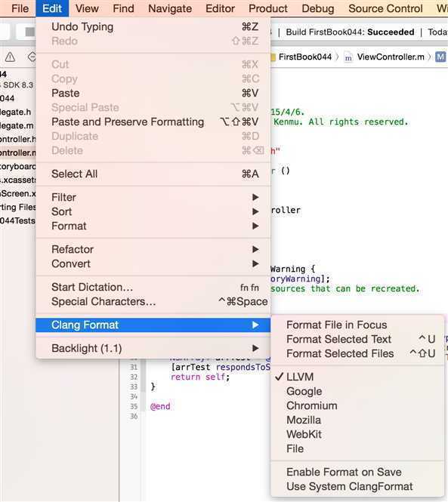Image resolution: width=448 pixels, height=502 pixels.
Task: Open the Find menu
Action: click(123, 8)
